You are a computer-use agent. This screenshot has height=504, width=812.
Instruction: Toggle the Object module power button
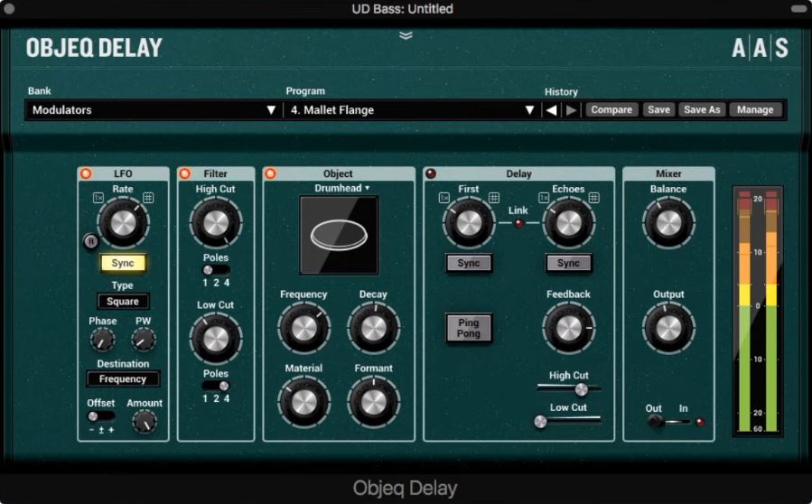tap(270, 173)
